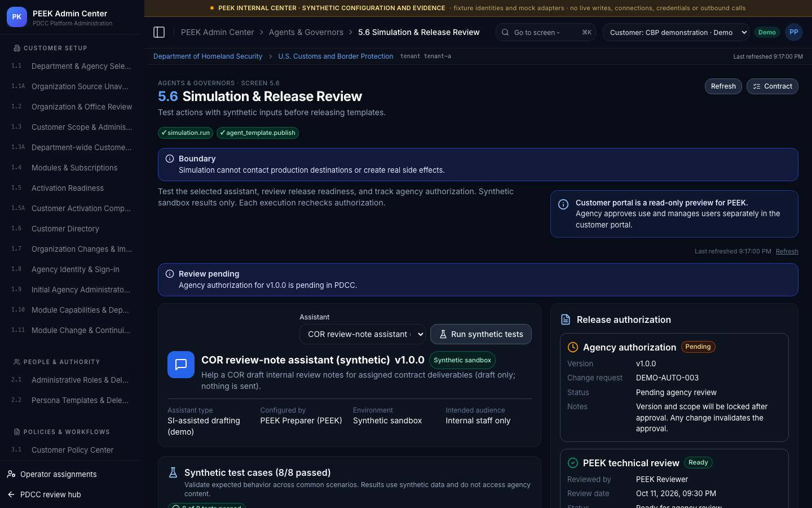Screen dimensions: 812x508
Task: Click the PEEK technical review check icon
Action: tap(573, 463)
